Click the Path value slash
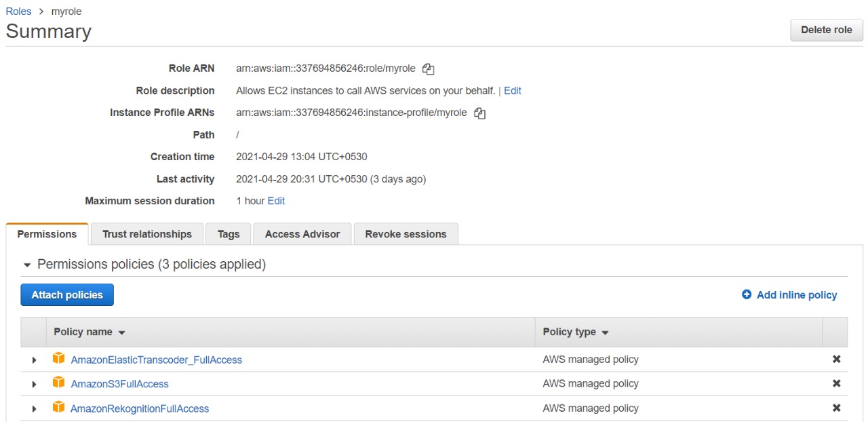 237,134
